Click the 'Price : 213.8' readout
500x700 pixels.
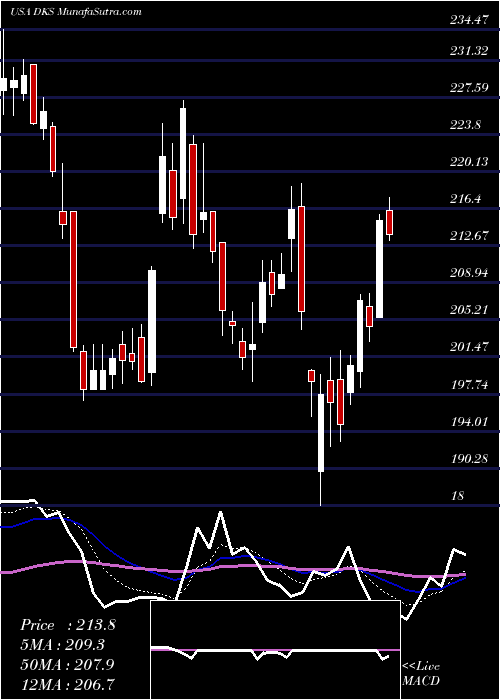coord(68,625)
